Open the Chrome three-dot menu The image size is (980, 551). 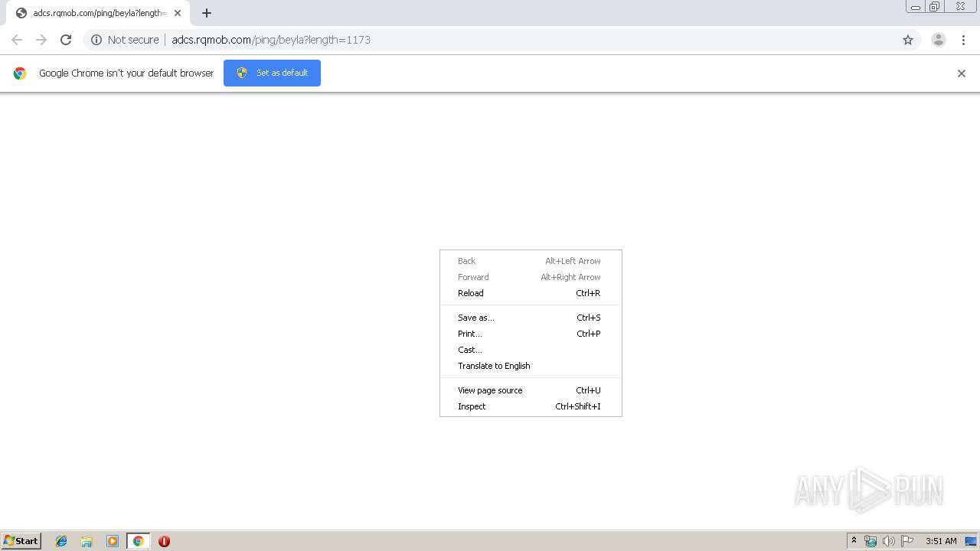click(963, 40)
